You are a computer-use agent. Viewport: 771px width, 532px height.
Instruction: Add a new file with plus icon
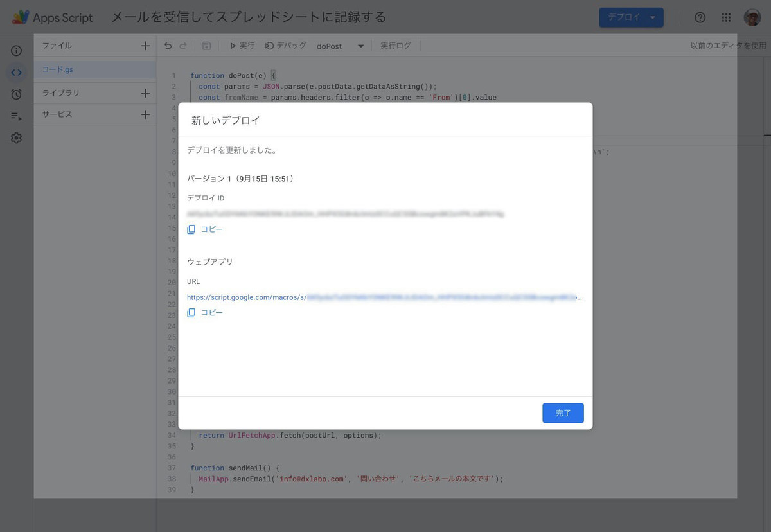[145, 46]
